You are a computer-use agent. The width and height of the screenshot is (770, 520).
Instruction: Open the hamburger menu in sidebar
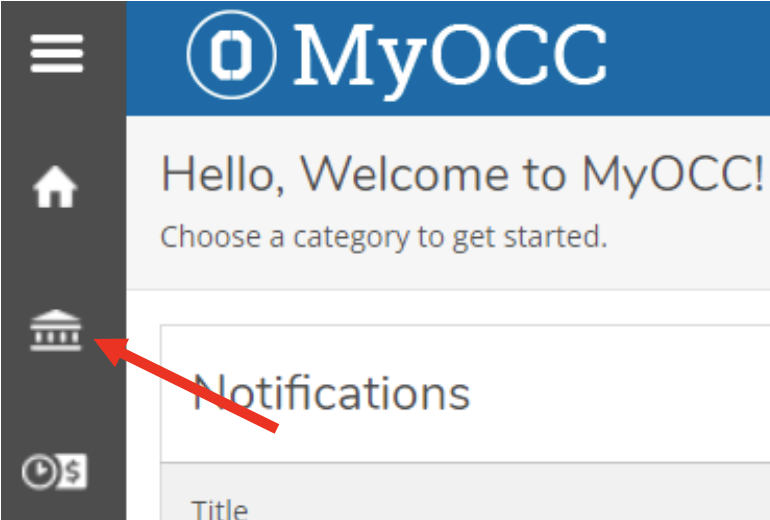(x=57, y=52)
